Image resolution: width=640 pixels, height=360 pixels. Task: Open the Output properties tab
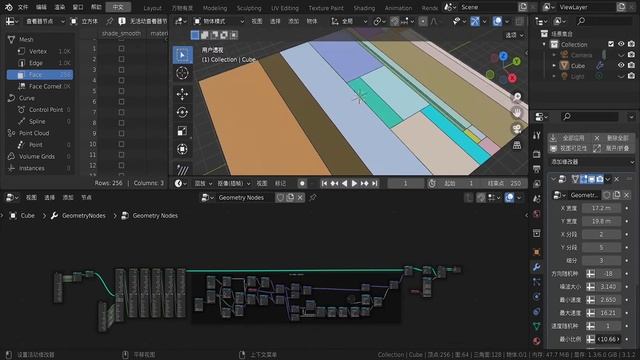(537, 169)
